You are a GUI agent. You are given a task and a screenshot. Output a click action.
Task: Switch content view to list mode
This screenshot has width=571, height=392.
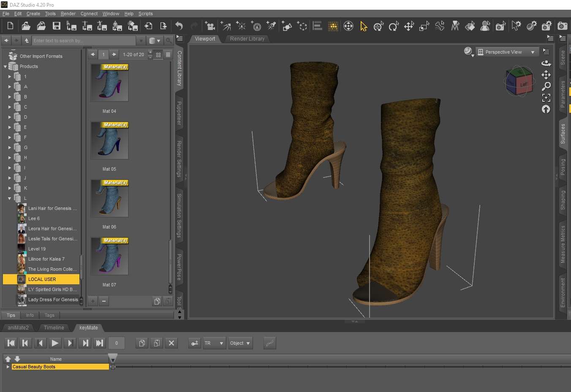pyautogui.click(x=168, y=54)
